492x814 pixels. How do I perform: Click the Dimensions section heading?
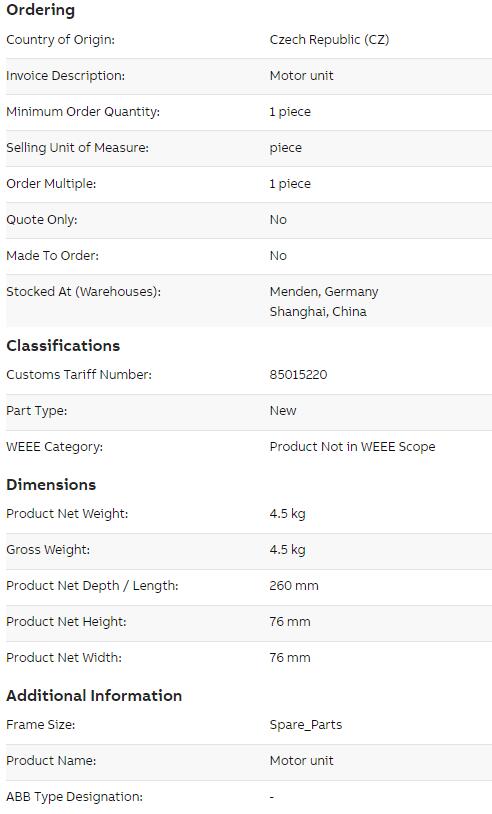pyautogui.click(x=51, y=485)
